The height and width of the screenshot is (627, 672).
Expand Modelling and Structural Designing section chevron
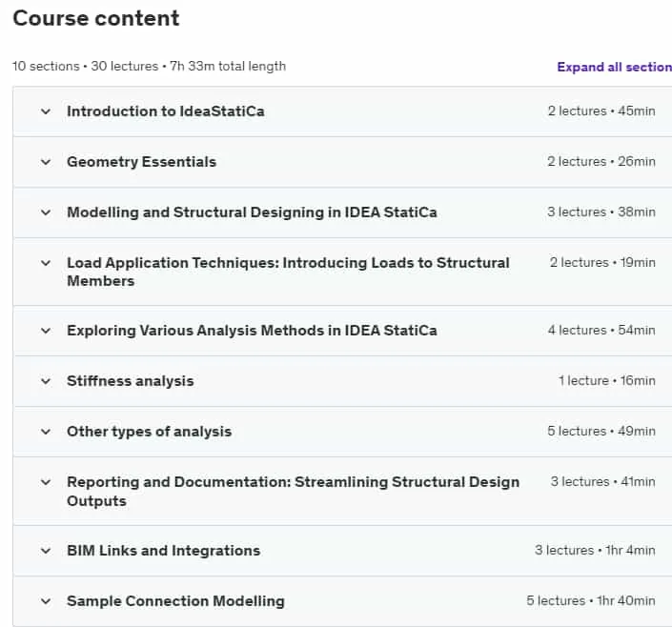[46, 212]
